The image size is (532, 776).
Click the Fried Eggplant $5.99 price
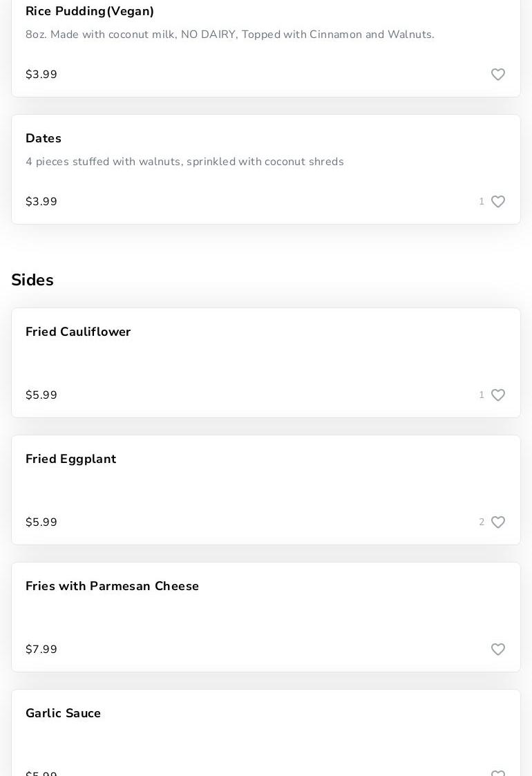pos(41,522)
